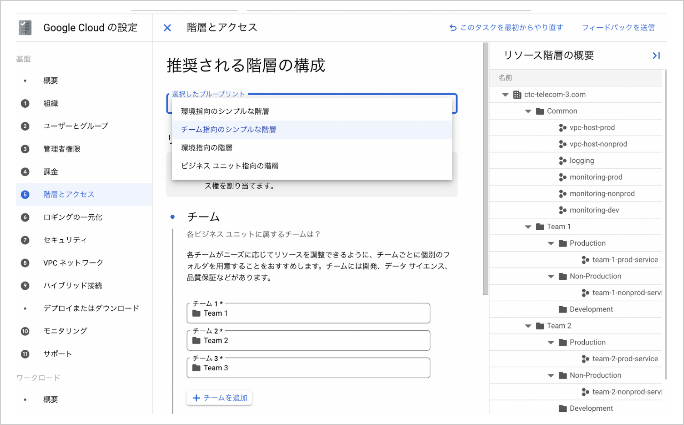Open step 1 組織 in sidebar
The height and width of the screenshot is (425, 684).
coord(84,103)
